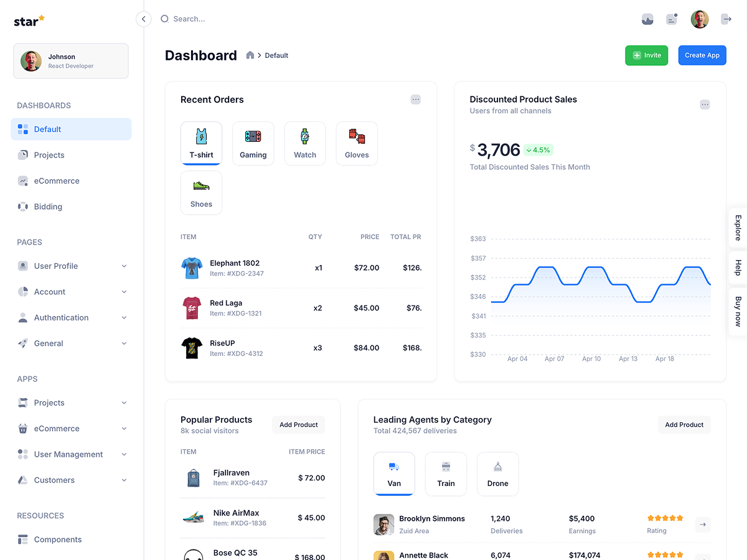Expand the Authentication section
The image size is (747, 560).
[60, 317]
